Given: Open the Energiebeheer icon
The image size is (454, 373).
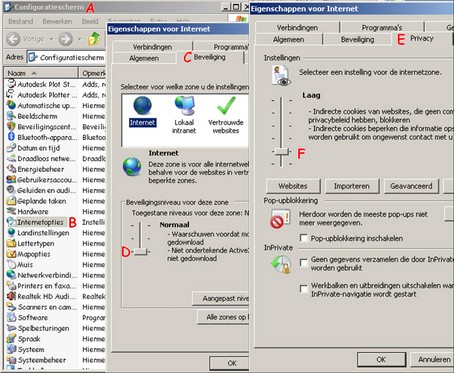Looking at the screenshot, I should (x=12, y=169).
